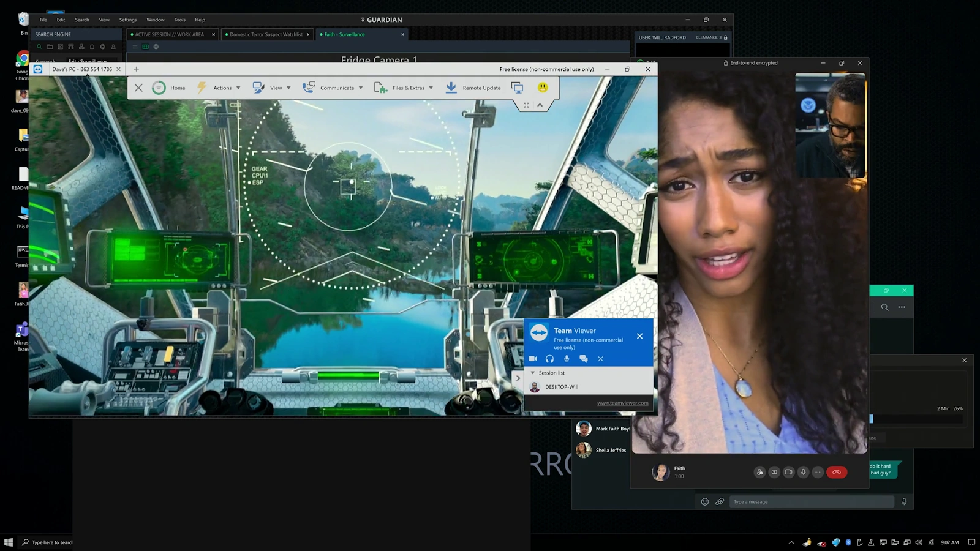The image size is (980, 551).
Task: Close the blue TeamViewer session panel
Action: pyautogui.click(x=639, y=336)
